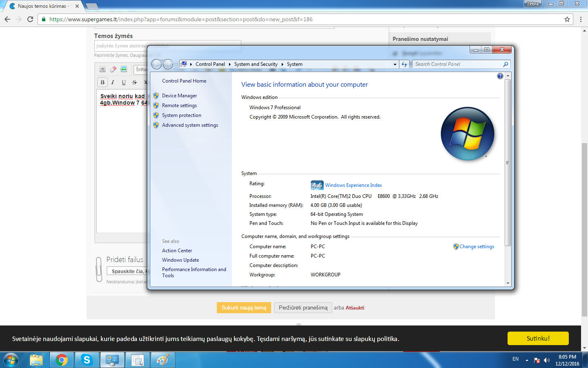Screen dimensions: 588x368
Task: Open recent pages dropdown beside Forward arrow
Action: 176,65
